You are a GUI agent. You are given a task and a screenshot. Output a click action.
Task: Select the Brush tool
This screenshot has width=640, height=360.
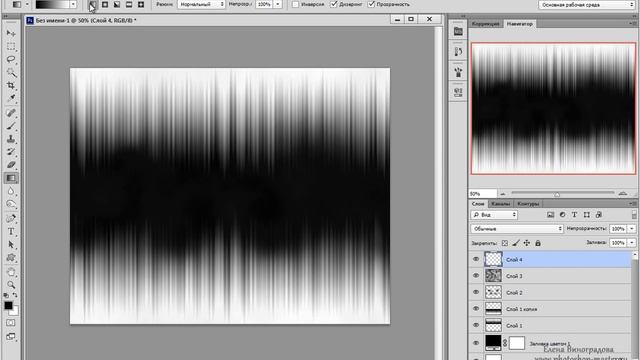point(11,126)
